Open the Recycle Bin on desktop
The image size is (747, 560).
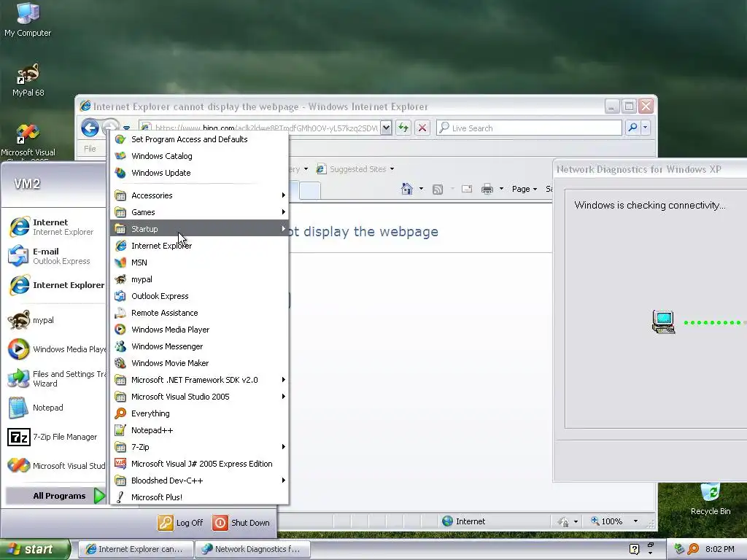tap(711, 499)
